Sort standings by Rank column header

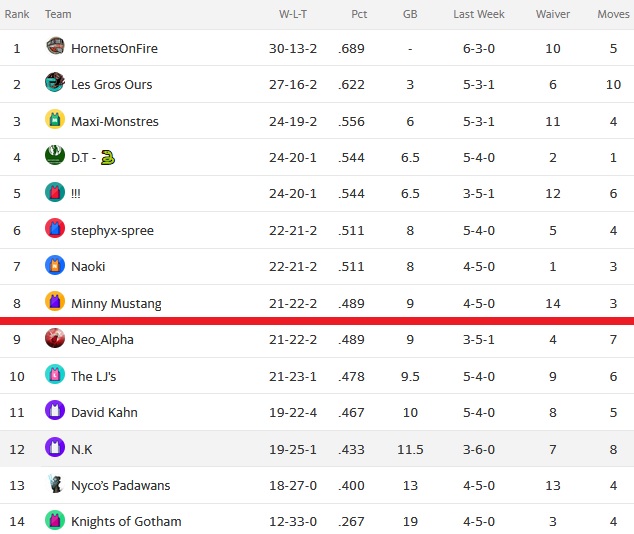tap(17, 14)
